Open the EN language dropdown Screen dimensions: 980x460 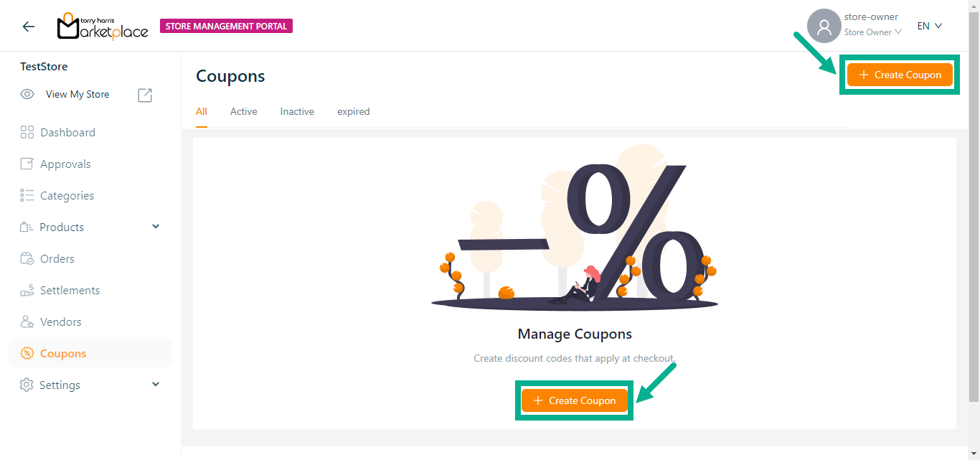[x=929, y=27]
